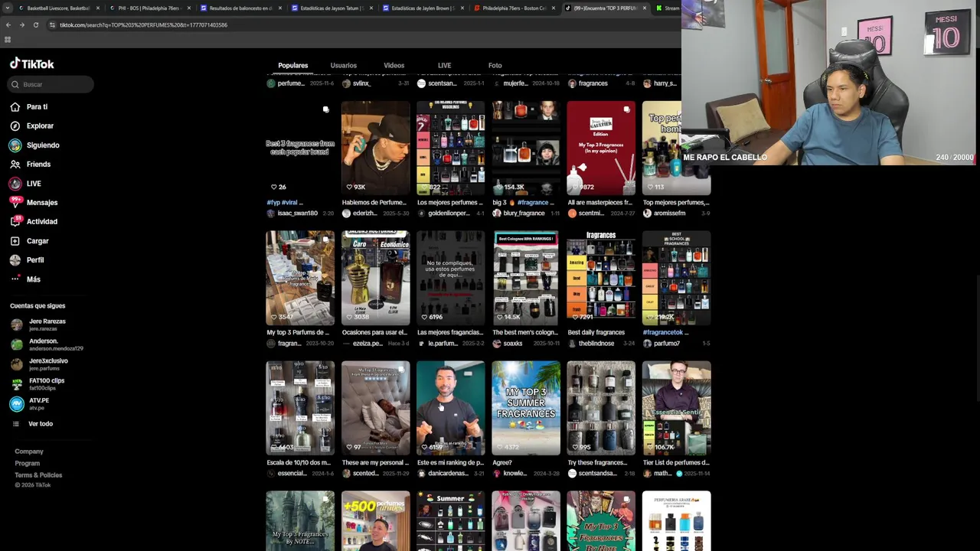Screen dimensions: 980x551
Task: Expand the Program footer section
Action: (x=27, y=463)
